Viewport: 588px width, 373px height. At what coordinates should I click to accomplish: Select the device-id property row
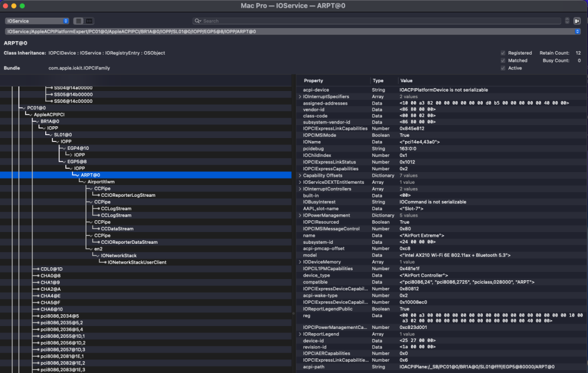point(441,341)
